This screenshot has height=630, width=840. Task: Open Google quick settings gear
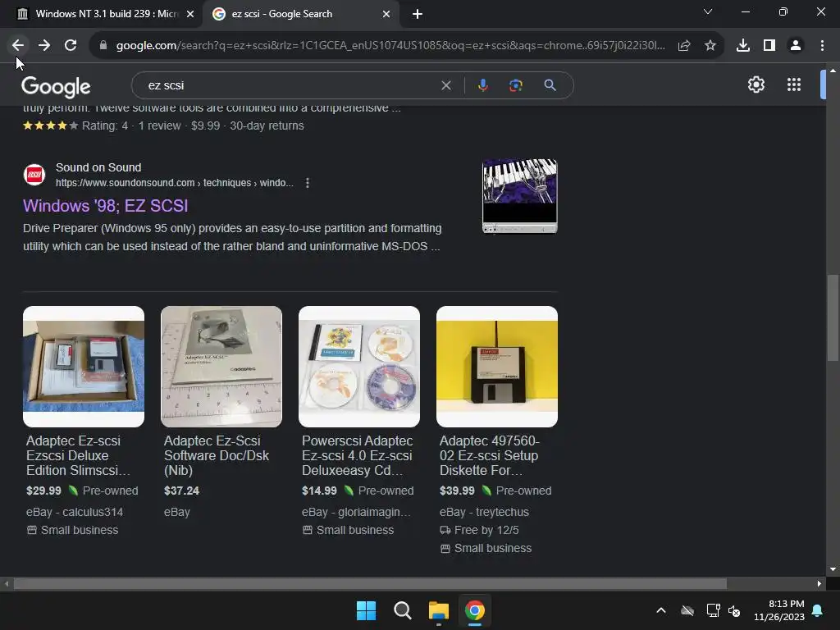click(756, 84)
